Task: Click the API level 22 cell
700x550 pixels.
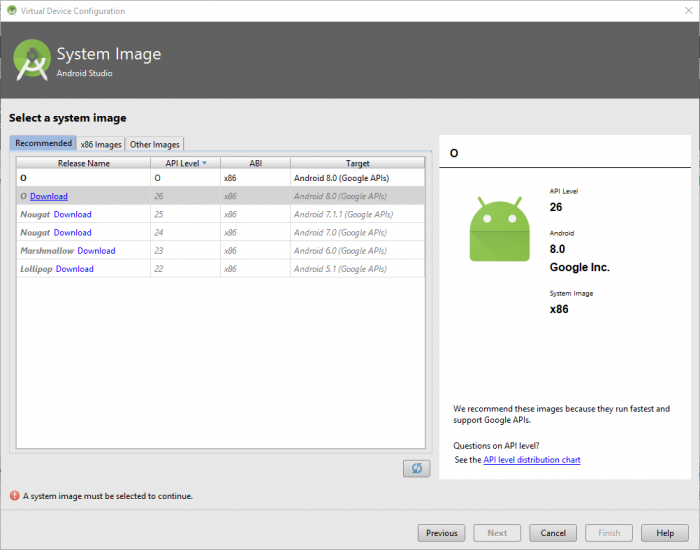Action: pyautogui.click(x=185, y=269)
